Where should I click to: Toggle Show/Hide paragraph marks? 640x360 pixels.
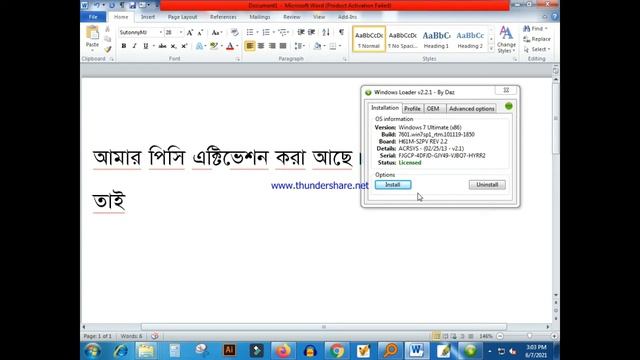pyautogui.click(x=341, y=32)
